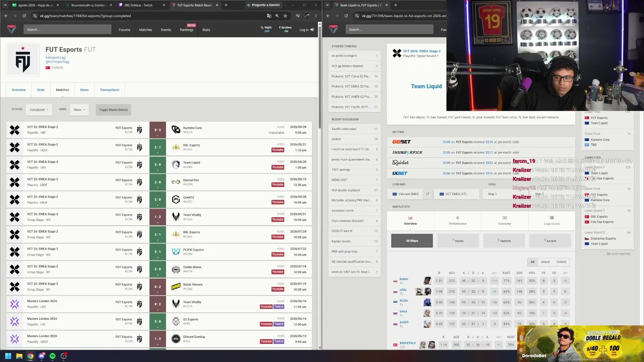Open the Status Completed dropdown

(x=39, y=110)
